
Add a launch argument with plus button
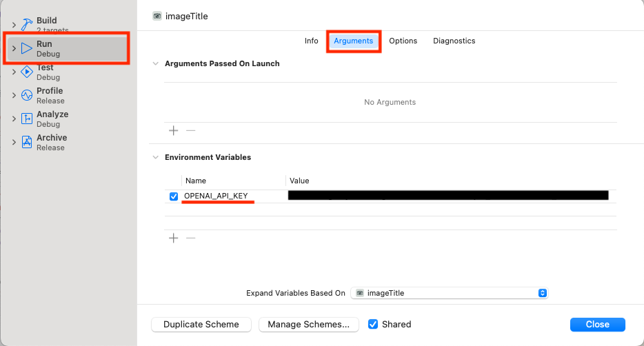tap(174, 130)
